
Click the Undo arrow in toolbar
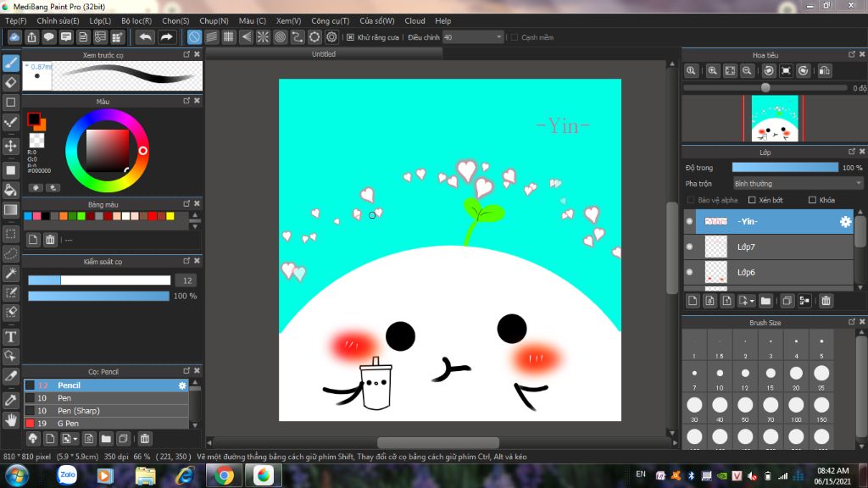point(146,37)
